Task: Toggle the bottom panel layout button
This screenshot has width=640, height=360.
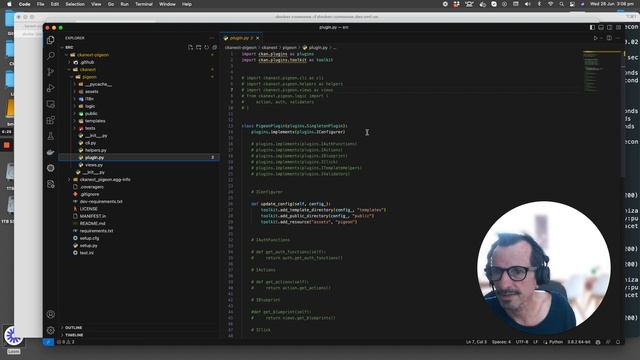Action: click(x=601, y=27)
